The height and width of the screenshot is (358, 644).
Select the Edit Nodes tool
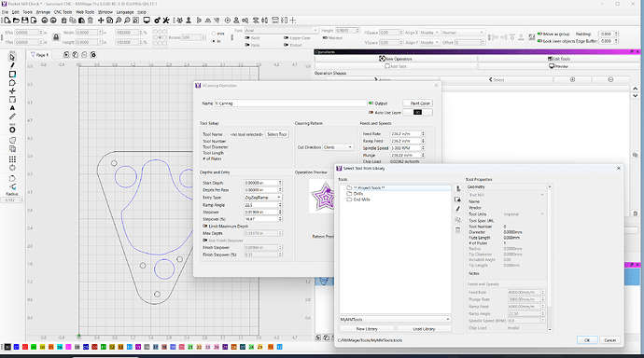pos(12,91)
